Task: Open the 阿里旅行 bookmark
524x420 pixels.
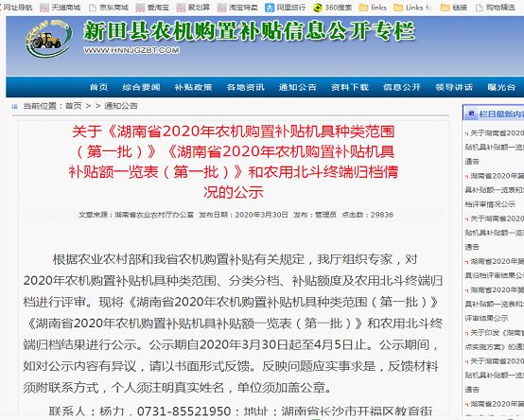Action: click(x=285, y=8)
